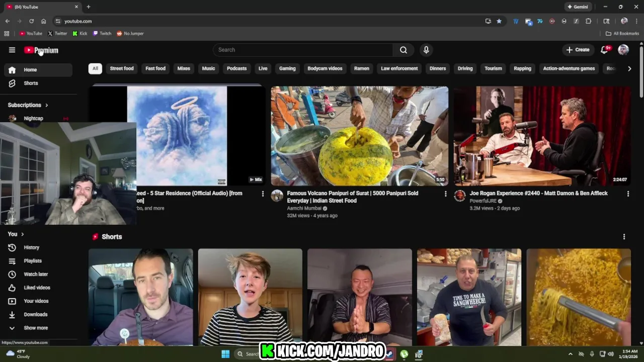Open watch History
The width and height of the screenshot is (644, 362).
click(x=38, y=247)
